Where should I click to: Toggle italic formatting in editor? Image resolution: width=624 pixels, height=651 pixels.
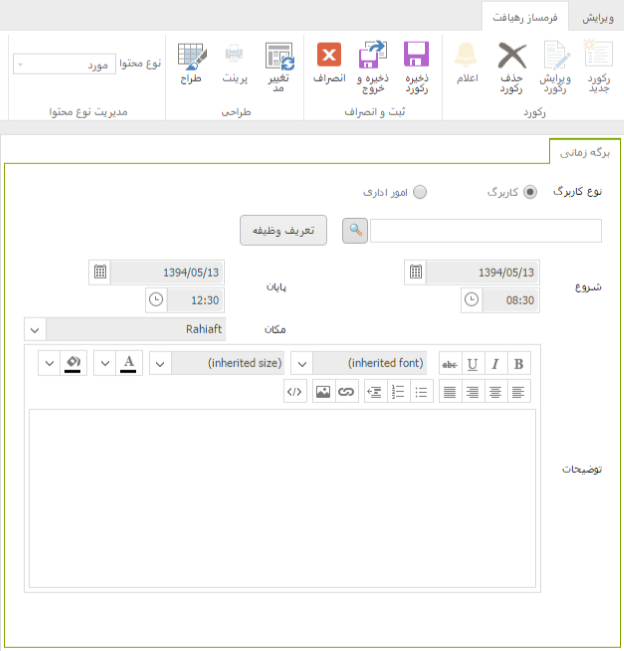click(495, 364)
